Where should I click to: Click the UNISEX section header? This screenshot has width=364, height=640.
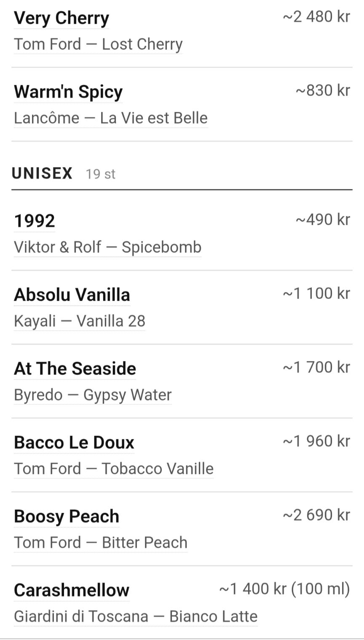pos(42,173)
